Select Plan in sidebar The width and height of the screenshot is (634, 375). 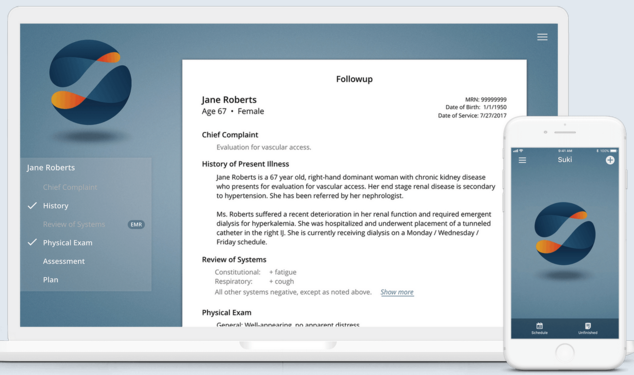pyautogui.click(x=51, y=280)
